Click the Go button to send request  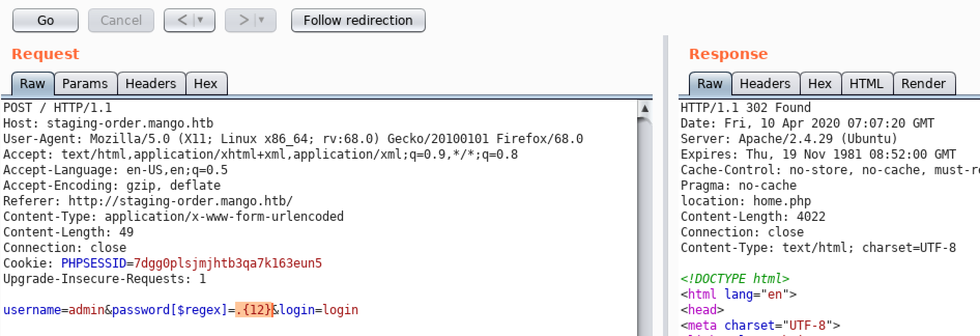[x=46, y=20]
